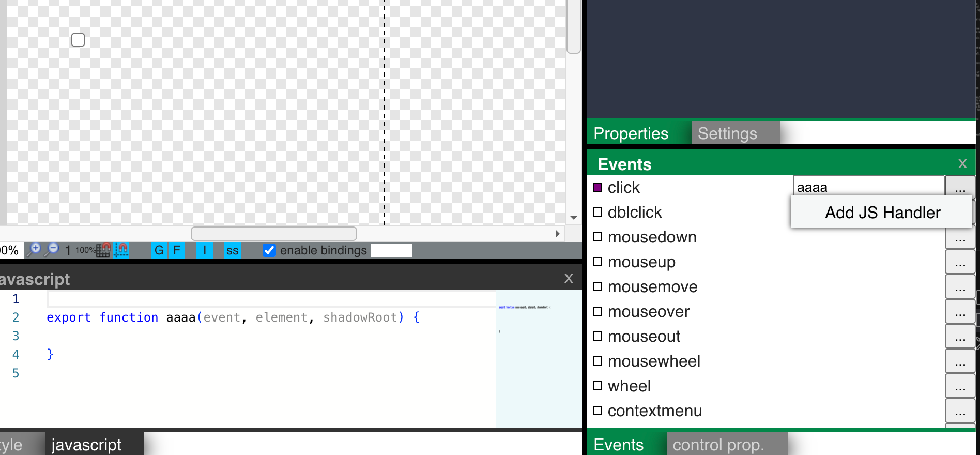Toggle the ss toolbar button
This screenshot has height=455, width=980.
click(x=233, y=250)
